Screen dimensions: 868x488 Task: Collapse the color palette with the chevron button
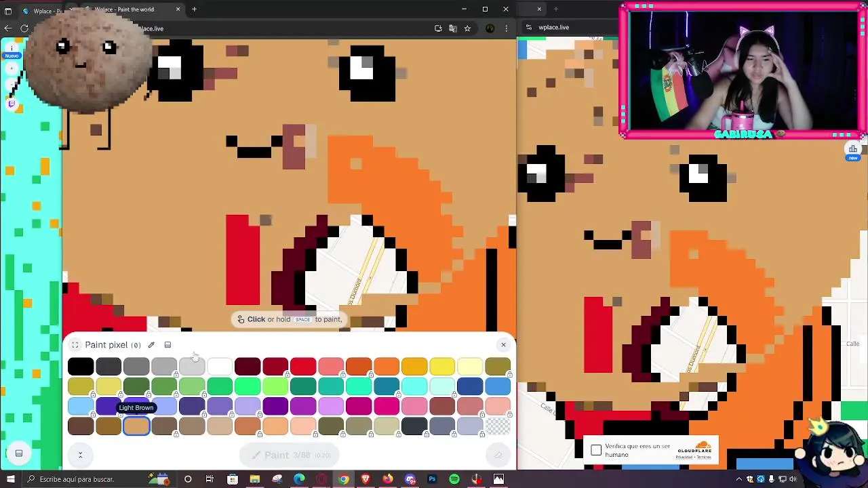[x=80, y=455]
